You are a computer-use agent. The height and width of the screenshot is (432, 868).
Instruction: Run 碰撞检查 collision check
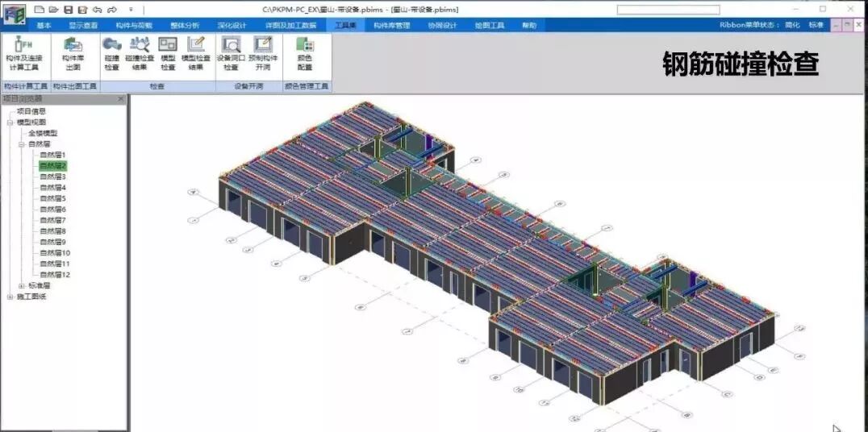(x=112, y=54)
